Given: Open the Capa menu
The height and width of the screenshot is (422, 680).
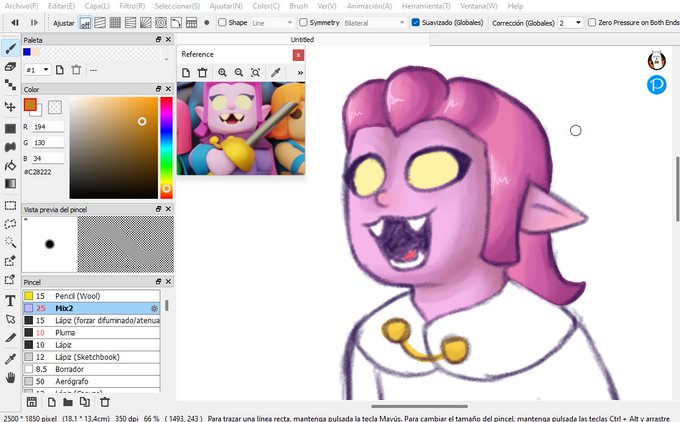Looking at the screenshot, I should [x=97, y=6].
